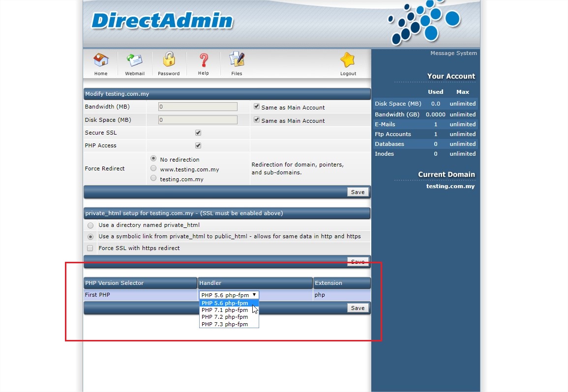Save the Modify testing.com.my settings
Image resolution: width=568 pixels, height=392 pixels.
(x=358, y=192)
